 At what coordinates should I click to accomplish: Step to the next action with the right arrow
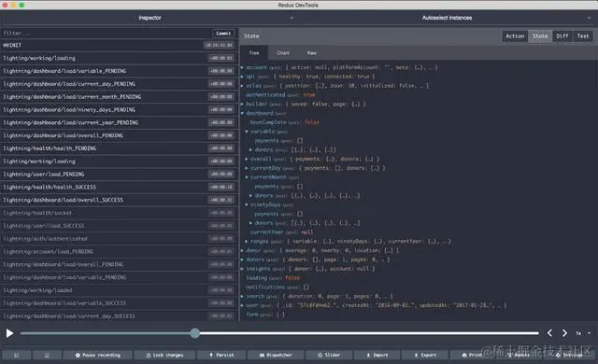564,333
